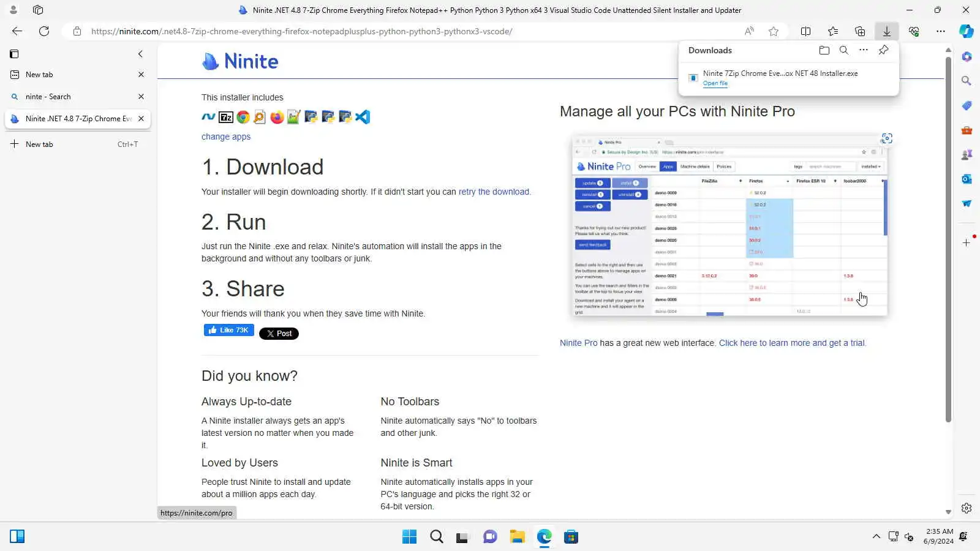Pin the Downloads panel
The image size is (980, 551).
point(883,50)
